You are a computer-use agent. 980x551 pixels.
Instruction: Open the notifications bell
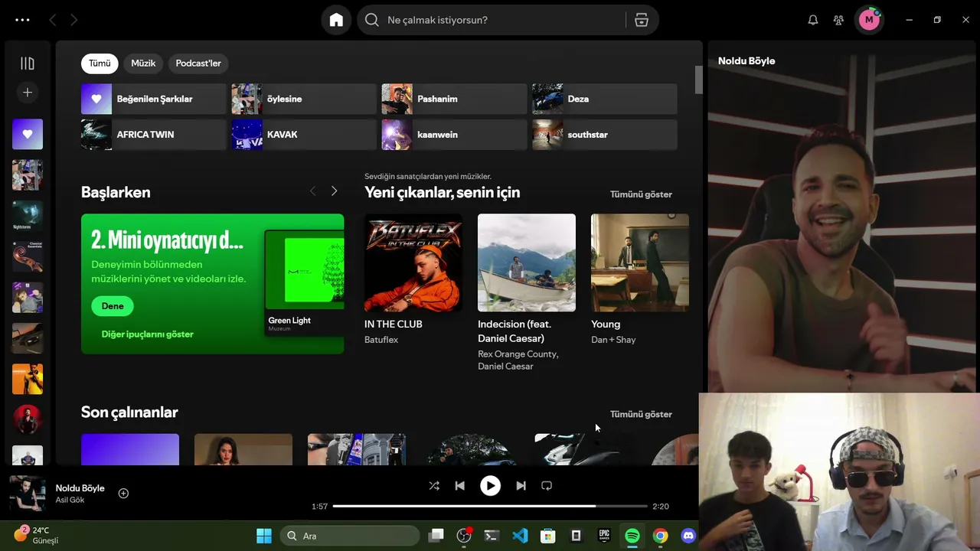pos(813,20)
